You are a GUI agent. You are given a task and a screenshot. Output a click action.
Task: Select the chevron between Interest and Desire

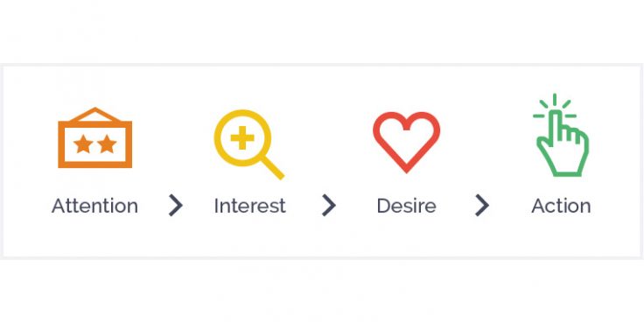[x=329, y=205]
